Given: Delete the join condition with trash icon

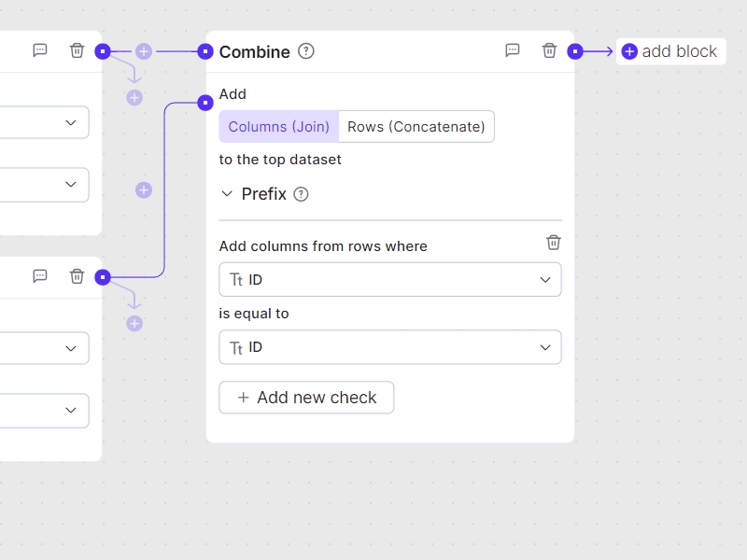Looking at the screenshot, I should click(554, 243).
